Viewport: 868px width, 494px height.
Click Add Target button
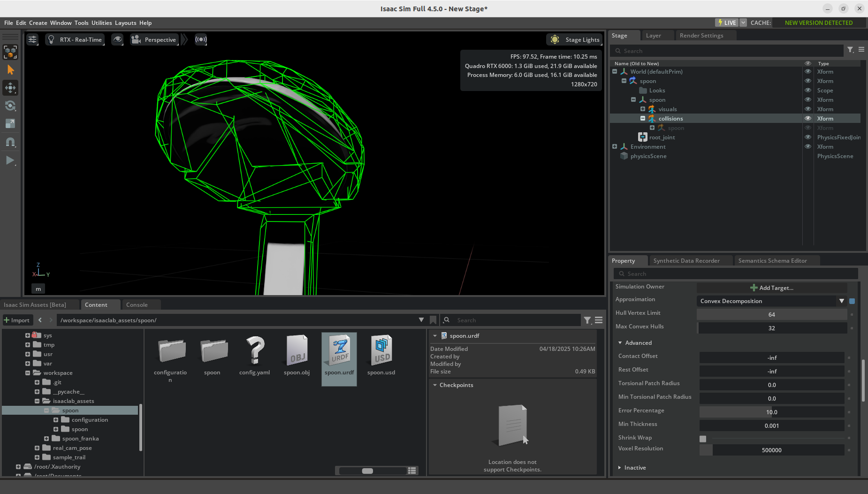[772, 288]
